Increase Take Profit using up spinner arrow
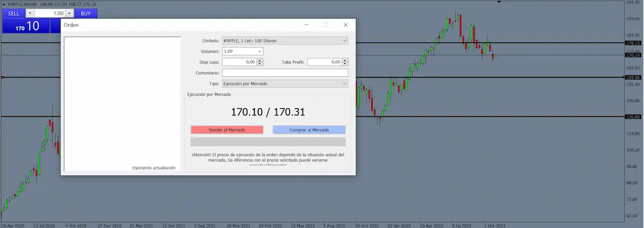The image size is (644, 228). point(345,60)
